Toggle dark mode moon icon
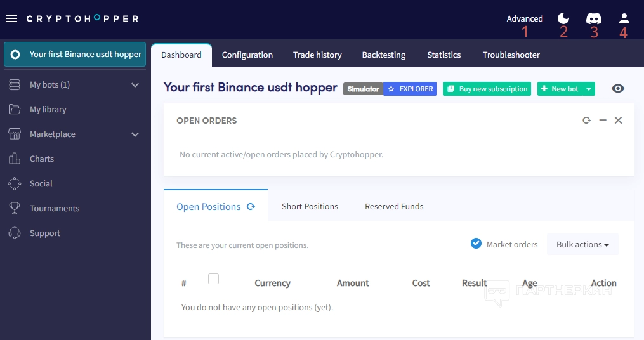The image size is (644, 340). (x=563, y=18)
